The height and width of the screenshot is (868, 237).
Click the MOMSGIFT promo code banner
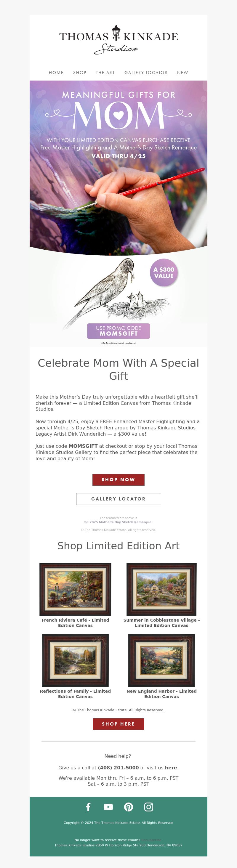[118, 331]
